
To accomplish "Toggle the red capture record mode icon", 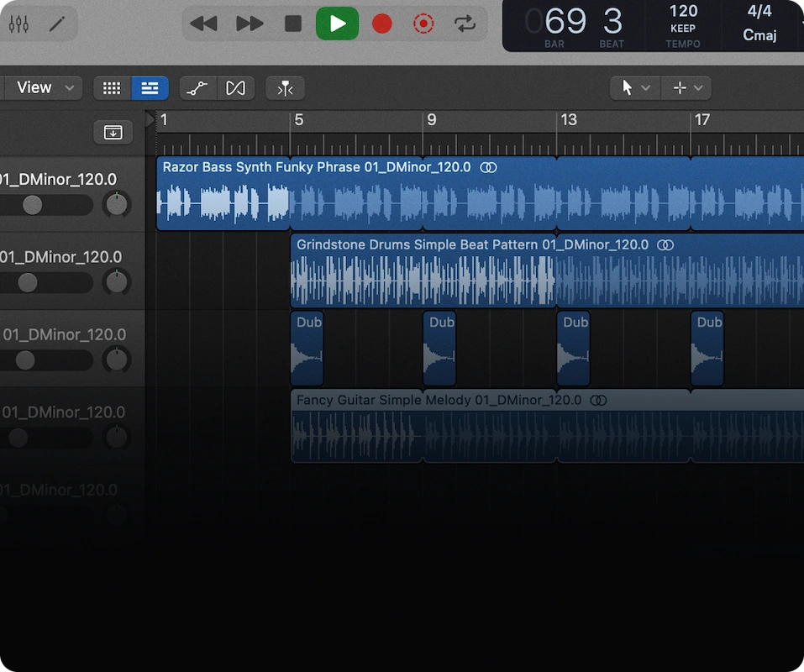I will (x=423, y=24).
